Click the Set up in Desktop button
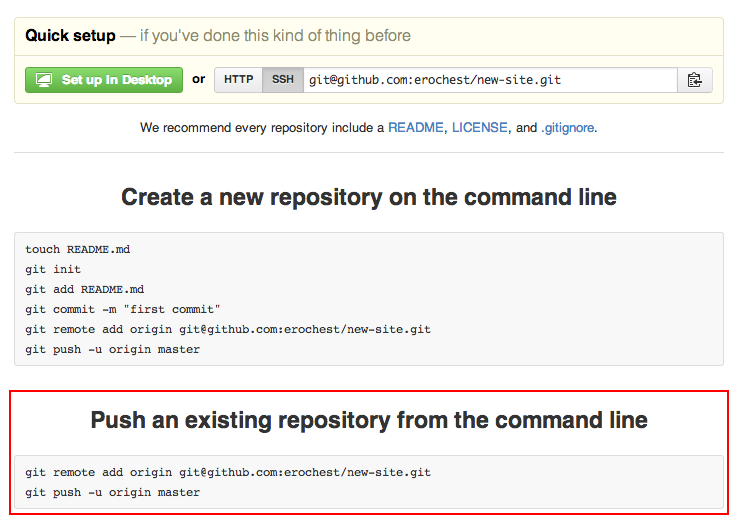 104,80
